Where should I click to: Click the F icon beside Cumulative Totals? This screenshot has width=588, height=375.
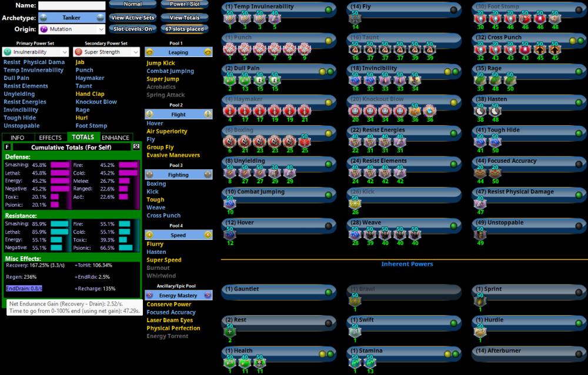7,146
